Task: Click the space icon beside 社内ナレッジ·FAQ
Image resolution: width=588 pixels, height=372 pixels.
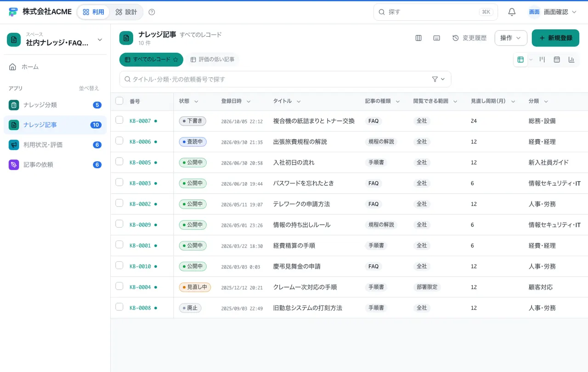Action: click(x=14, y=40)
